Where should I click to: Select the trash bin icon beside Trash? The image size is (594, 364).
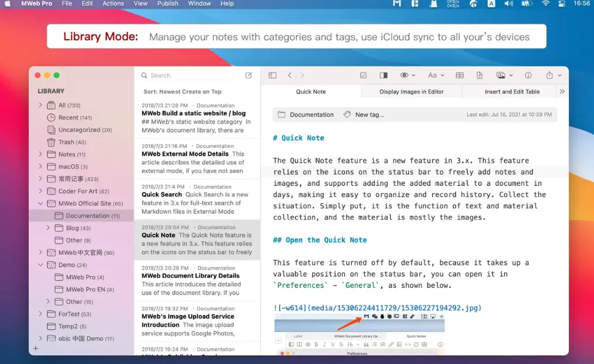coord(51,142)
